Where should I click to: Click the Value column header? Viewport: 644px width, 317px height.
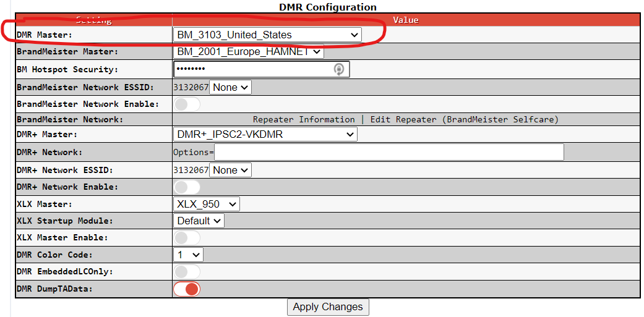406,20
